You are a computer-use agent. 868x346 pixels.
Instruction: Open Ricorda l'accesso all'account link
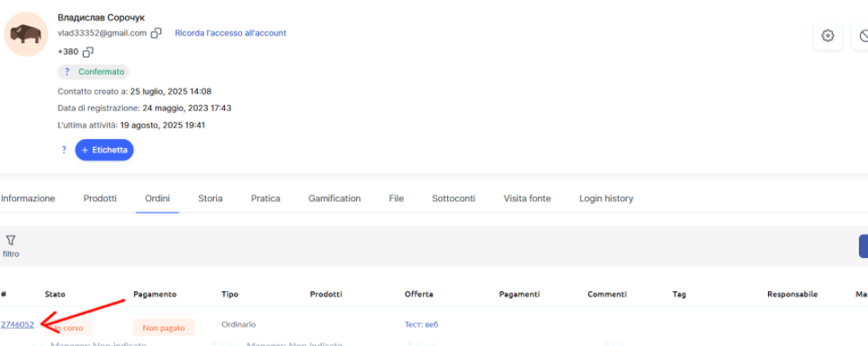(x=230, y=33)
